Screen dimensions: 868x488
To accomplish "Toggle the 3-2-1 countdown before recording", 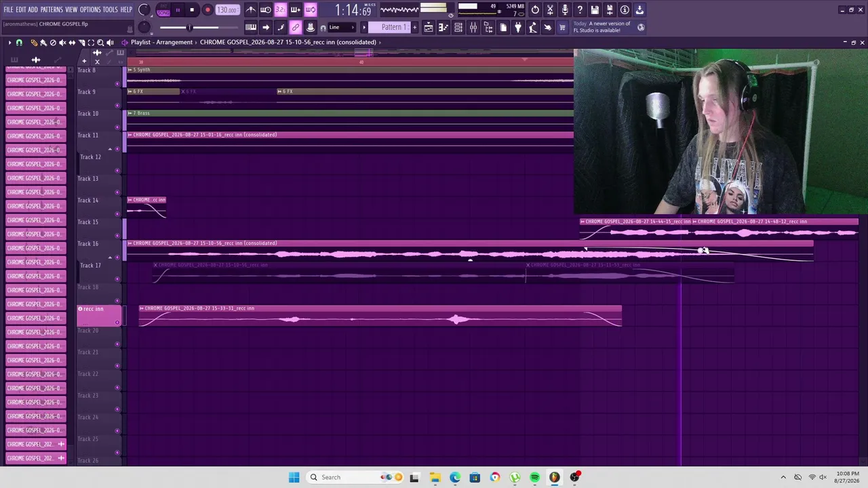I will [x=281, y=9].
